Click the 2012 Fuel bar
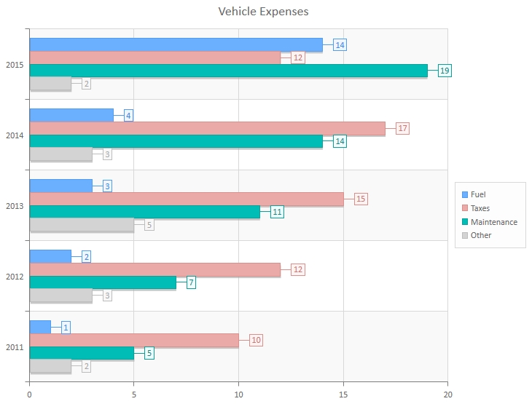Screen dimensions: 532x404 pos(50,256)
